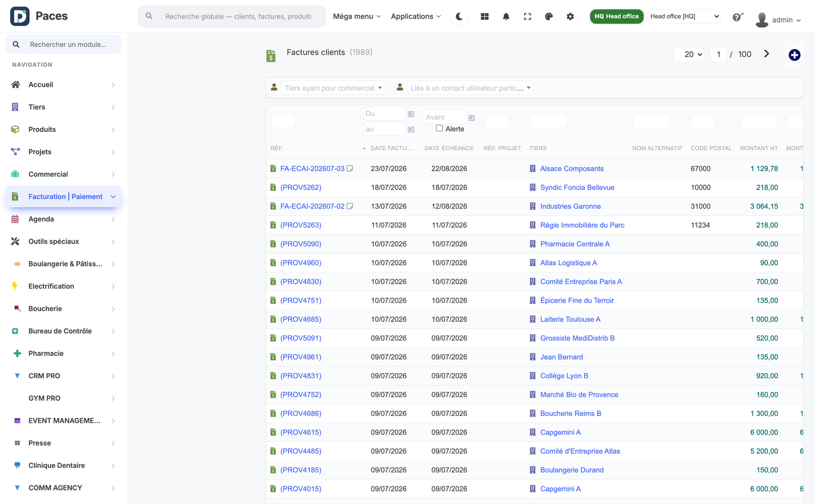This screenshot has height=504, width=815.
Task: Collapse the Facturation | Paiement section
Action: (64, 197)
